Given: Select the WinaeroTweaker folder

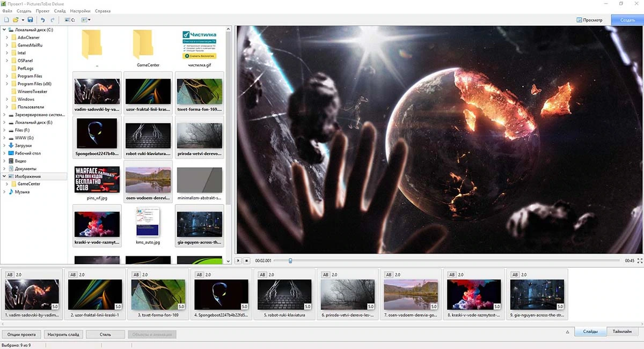Looking at the screenshot, I should (x=32, y=91).
